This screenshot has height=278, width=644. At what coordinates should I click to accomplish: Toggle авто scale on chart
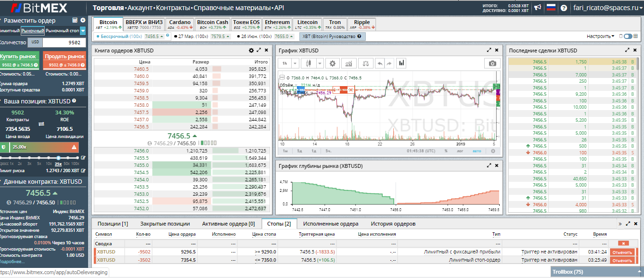(x=477, y=151)
